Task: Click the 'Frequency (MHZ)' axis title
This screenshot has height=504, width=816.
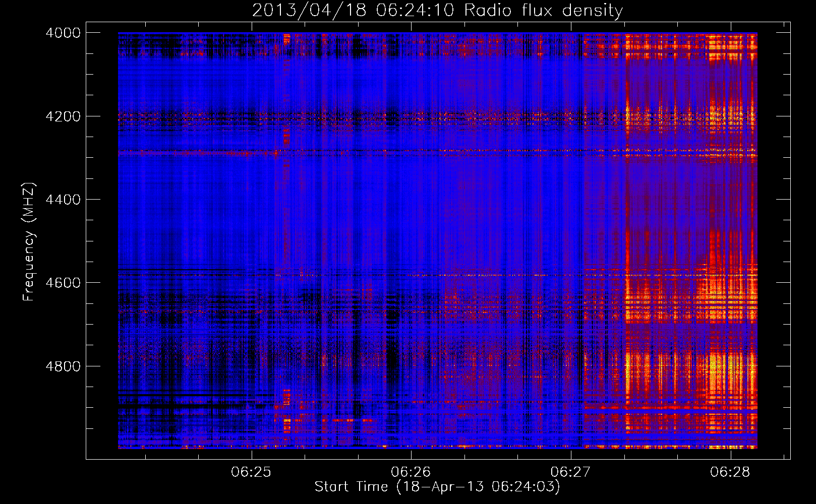Action: pos(29,242)
